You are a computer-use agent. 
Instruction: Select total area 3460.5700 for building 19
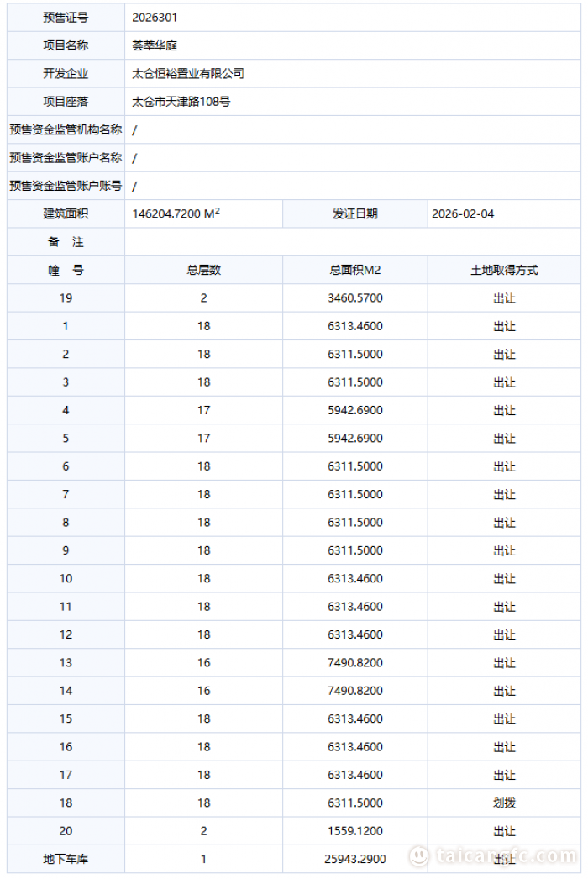click(x=355, y=297)
